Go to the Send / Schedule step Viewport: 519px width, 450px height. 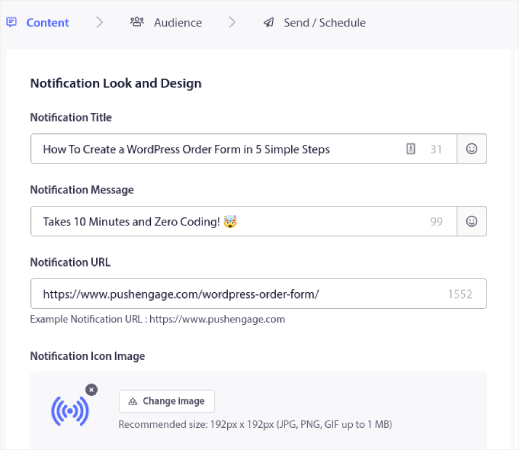coord(314,23)
